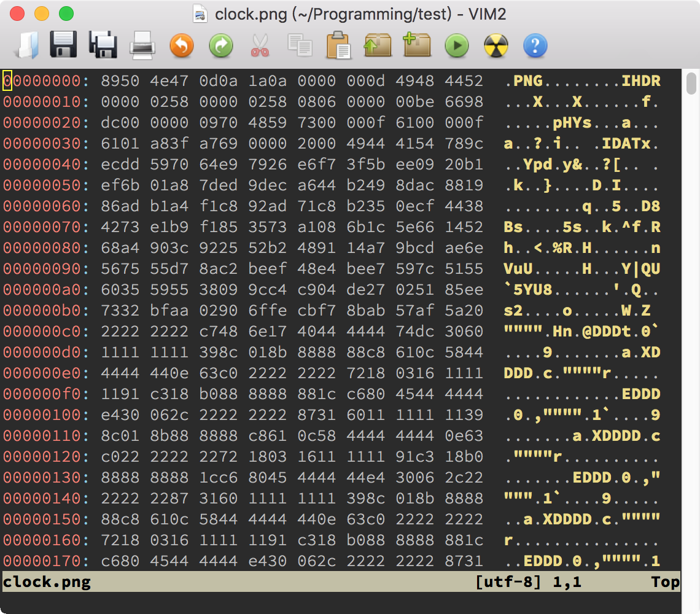Save the current file using the floppy disk icon
The width and height of the screenshot is (700, 614).
[x=63, y=46]
